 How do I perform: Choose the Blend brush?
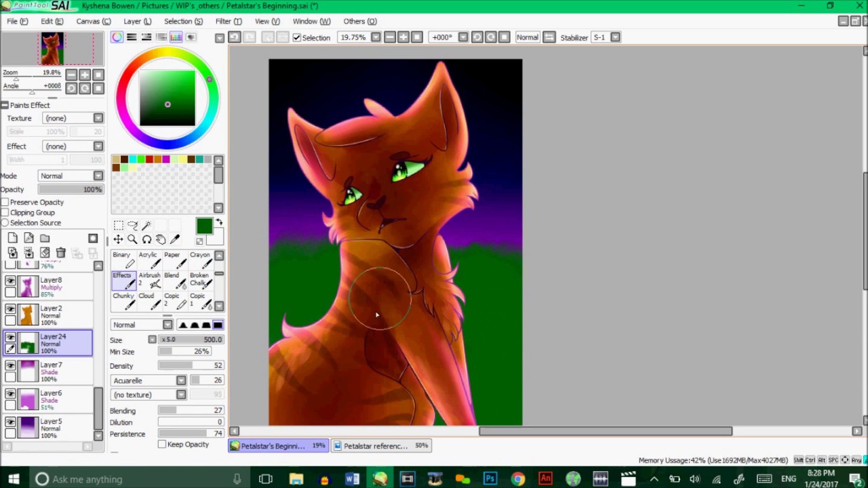174,280
